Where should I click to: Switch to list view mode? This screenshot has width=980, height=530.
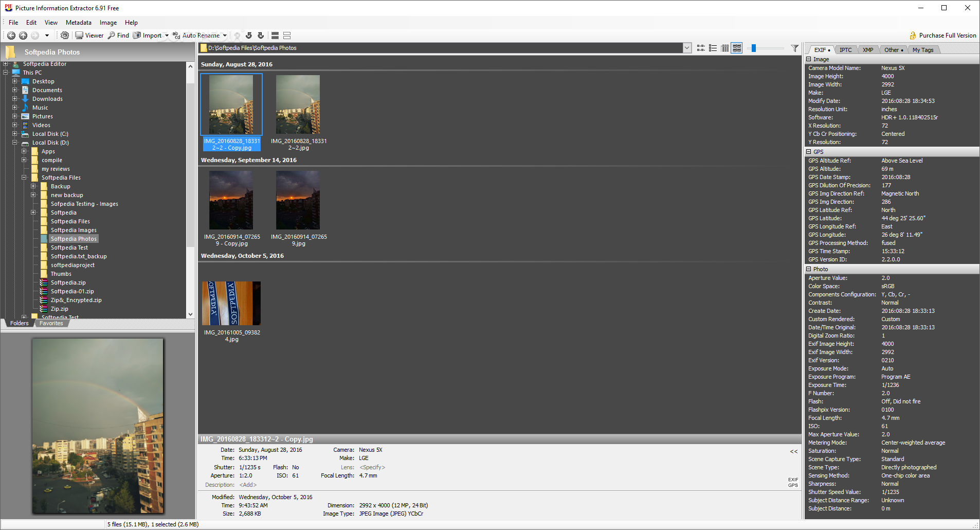[713, 48]
